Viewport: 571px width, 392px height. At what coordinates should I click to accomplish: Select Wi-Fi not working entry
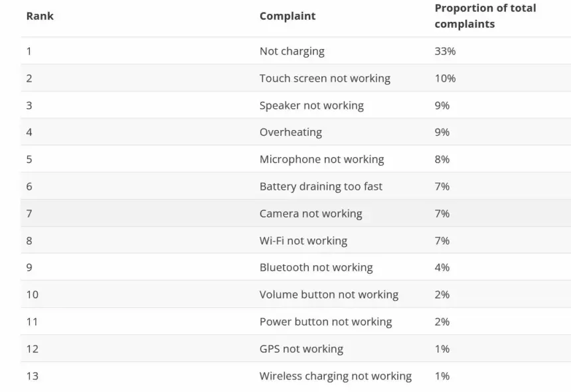click(x=303, y=241)
